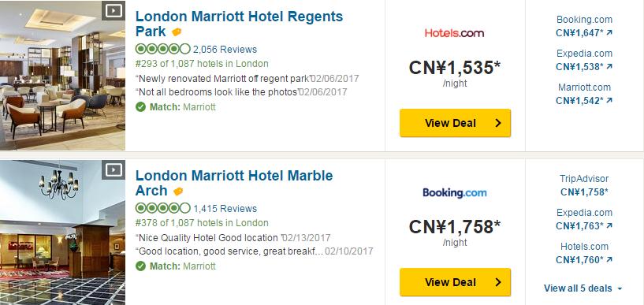Screen dimensions: 644x305
Task: Click rating bubbles for Regents Park hotel
Action: coord(162,50)
